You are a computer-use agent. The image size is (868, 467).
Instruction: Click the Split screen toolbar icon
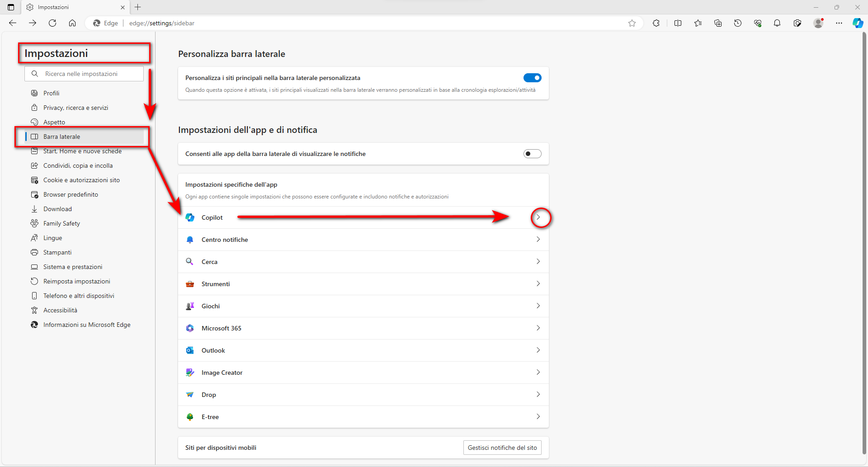tap(678, 23)
